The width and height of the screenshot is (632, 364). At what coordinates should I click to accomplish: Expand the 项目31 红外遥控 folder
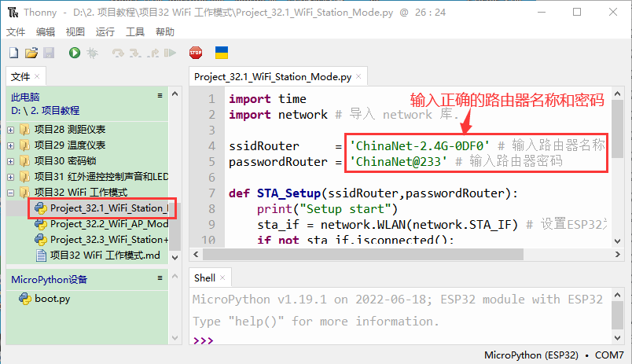11,176
